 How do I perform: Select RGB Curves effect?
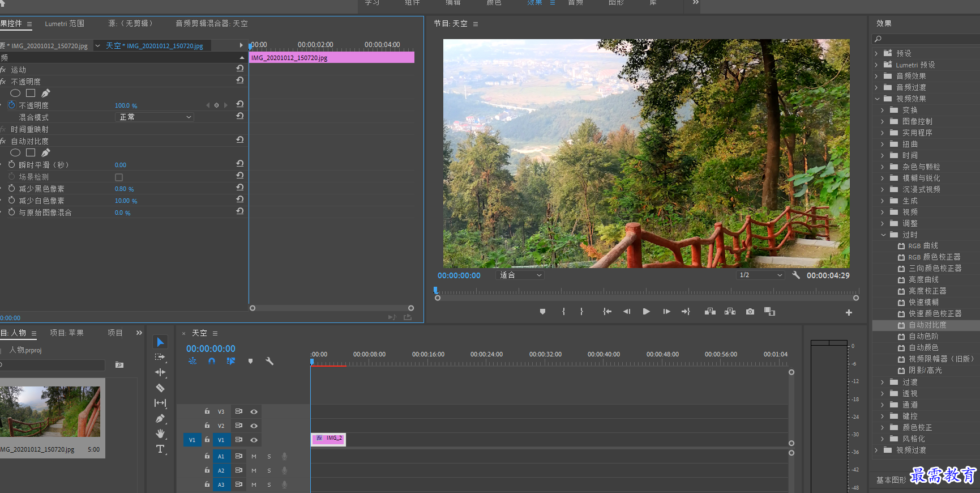coord(923,246)
